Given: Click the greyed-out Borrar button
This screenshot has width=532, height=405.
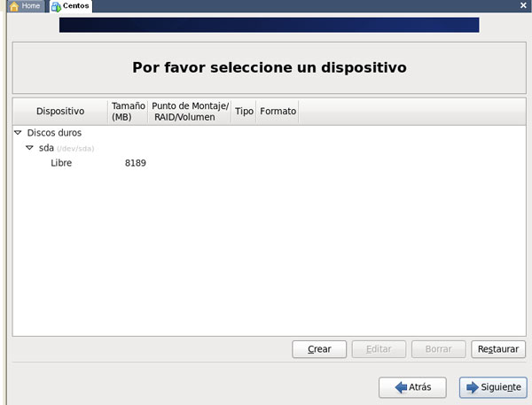Looking at the screenshot, I should [438, 349].
